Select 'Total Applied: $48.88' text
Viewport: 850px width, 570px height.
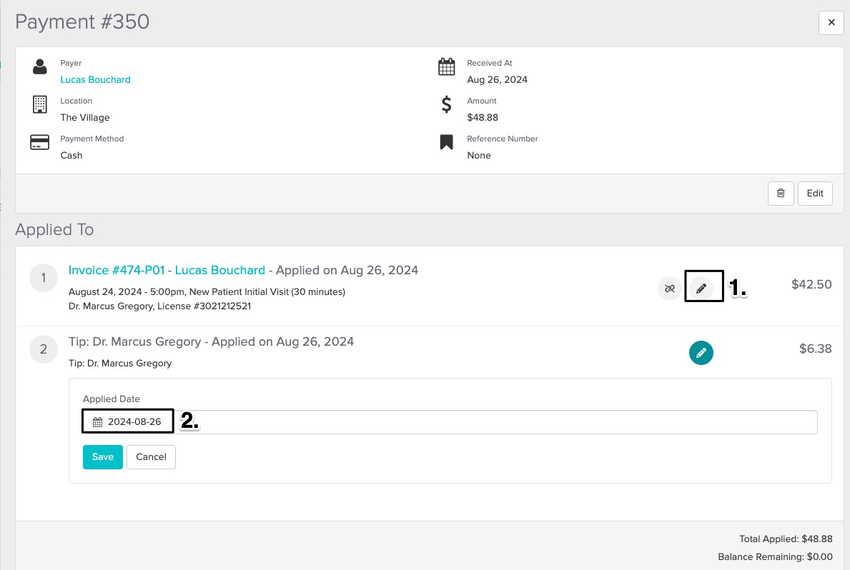(786, 539)
